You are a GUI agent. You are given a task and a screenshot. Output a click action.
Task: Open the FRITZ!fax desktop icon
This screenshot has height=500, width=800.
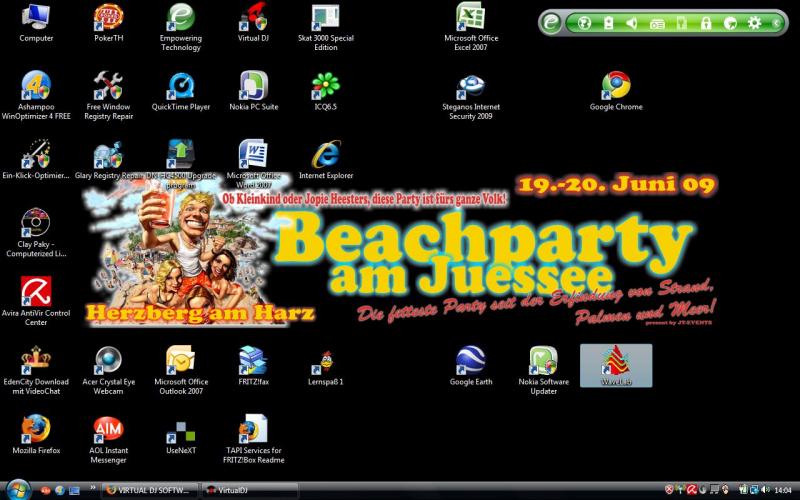(253, 366)
